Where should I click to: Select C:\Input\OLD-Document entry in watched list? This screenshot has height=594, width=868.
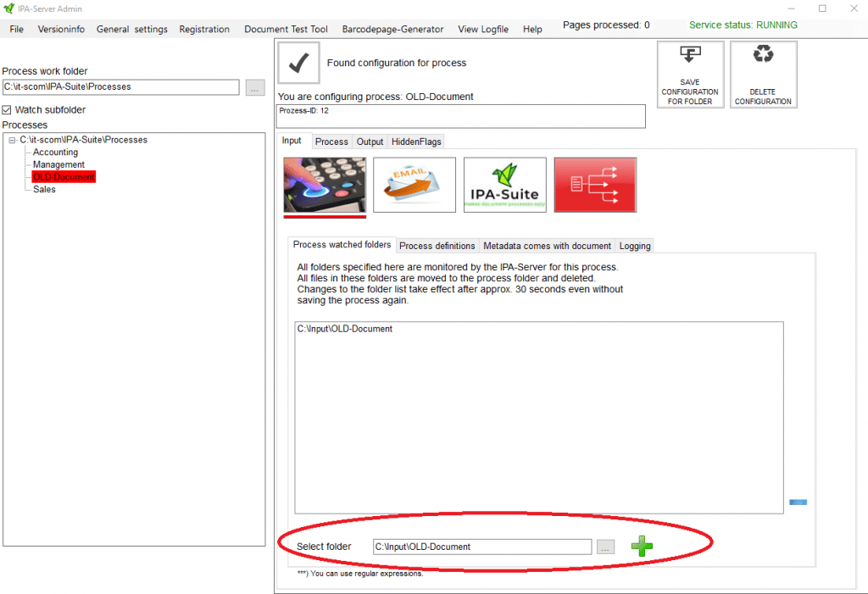coord(345,329)
